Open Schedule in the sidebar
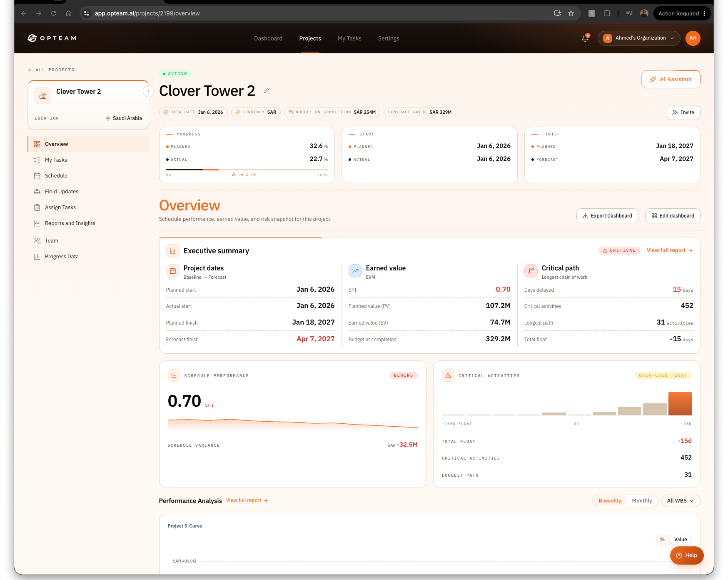728x580 pixels. (88, 176)
